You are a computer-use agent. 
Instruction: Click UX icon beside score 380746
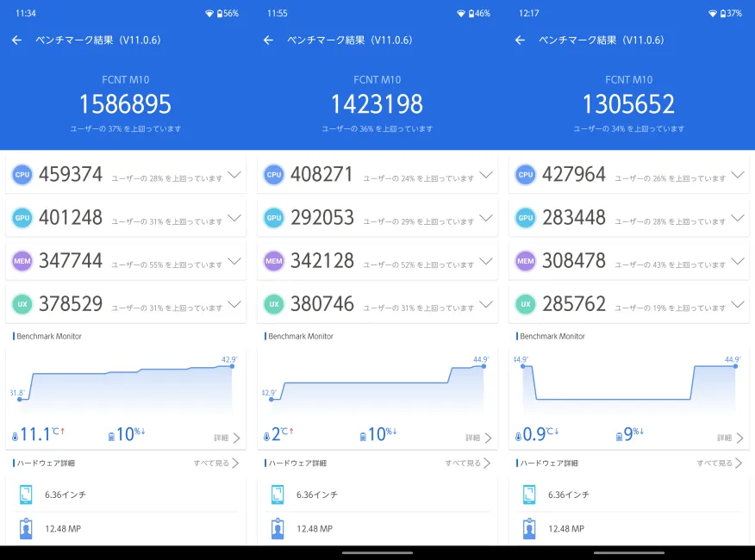coord(274,304)
